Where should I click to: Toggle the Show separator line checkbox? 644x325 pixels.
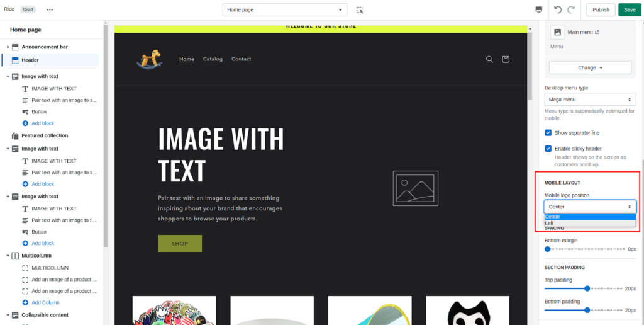[548, 133]
